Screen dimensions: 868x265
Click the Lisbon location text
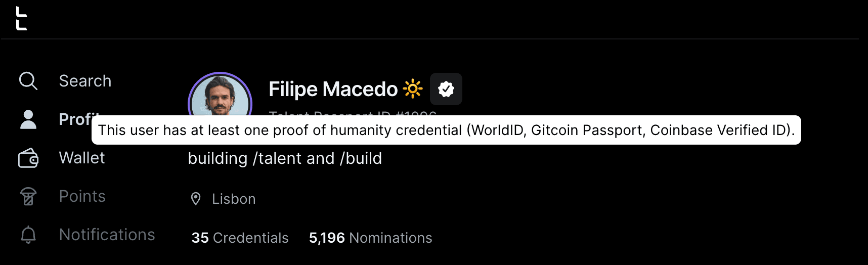pos(234,199)
